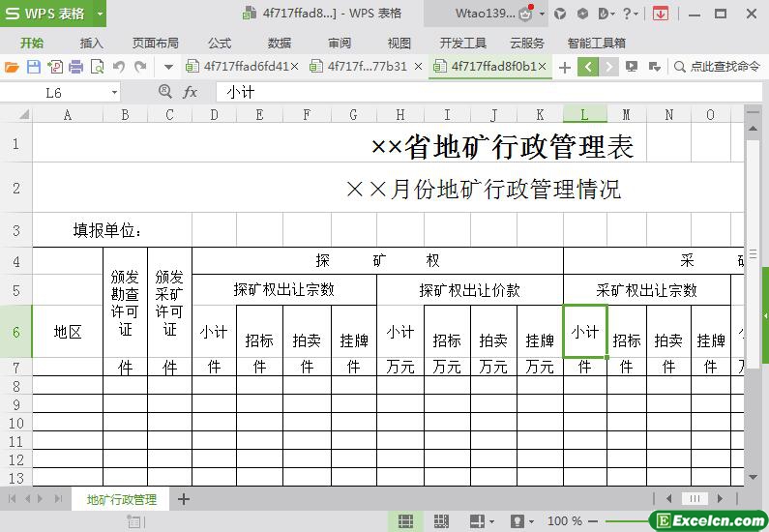This screenshot has height=532, width=769.
Task: Open the 视图 ribbon tab
Action: (x=399, y=44)
